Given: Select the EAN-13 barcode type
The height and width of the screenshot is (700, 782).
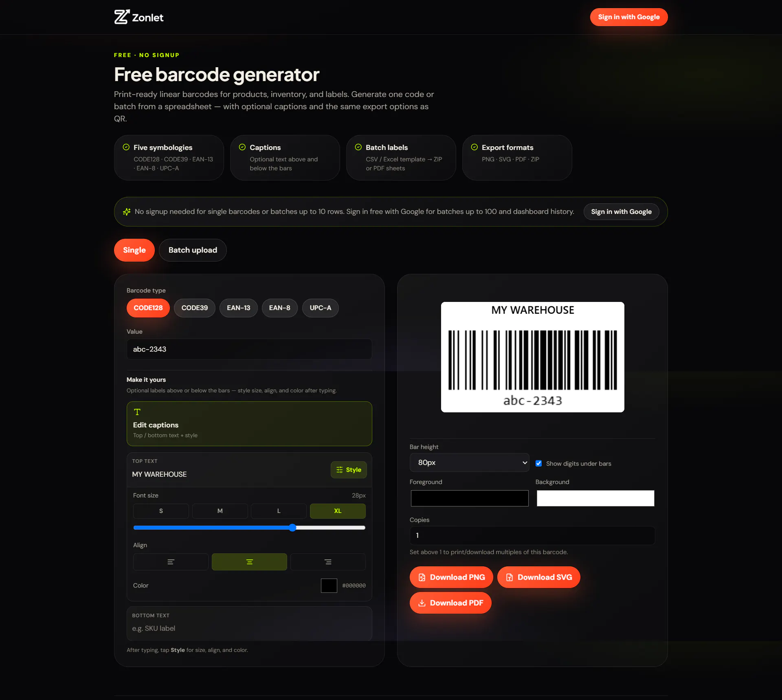Looking at the screenshot, I should point(239,308).
